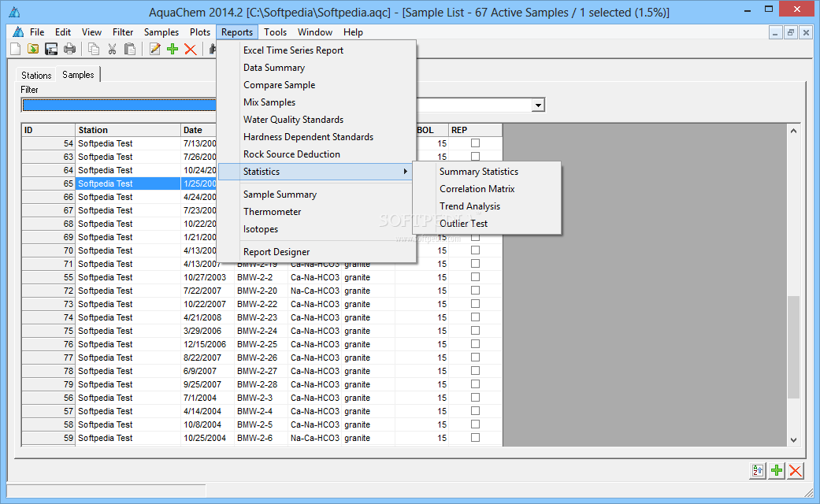Sort by the Station column header
820x504 pixels.
coord(128,130)
